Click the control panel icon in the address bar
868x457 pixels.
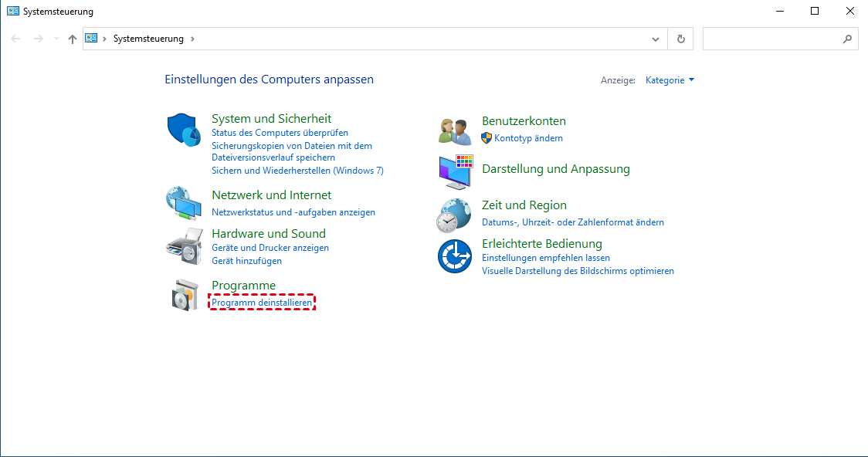point(91,38)
